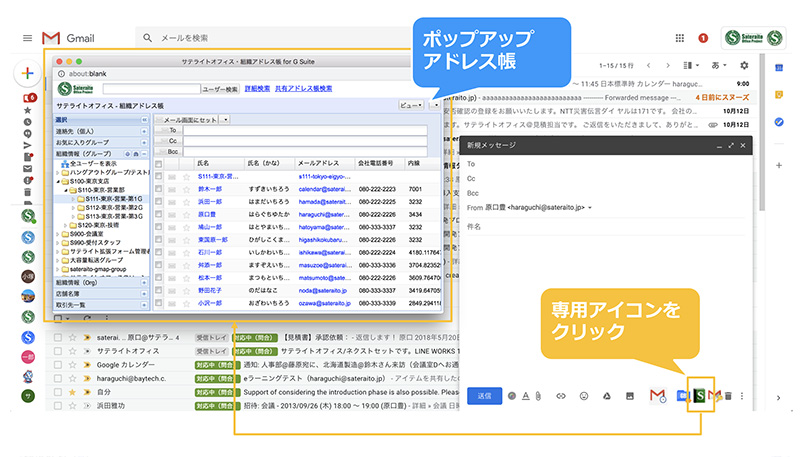Screen dimensions: 800x457
Task: Click the show-all-users icon in group tree
Action: pos(65,164)
